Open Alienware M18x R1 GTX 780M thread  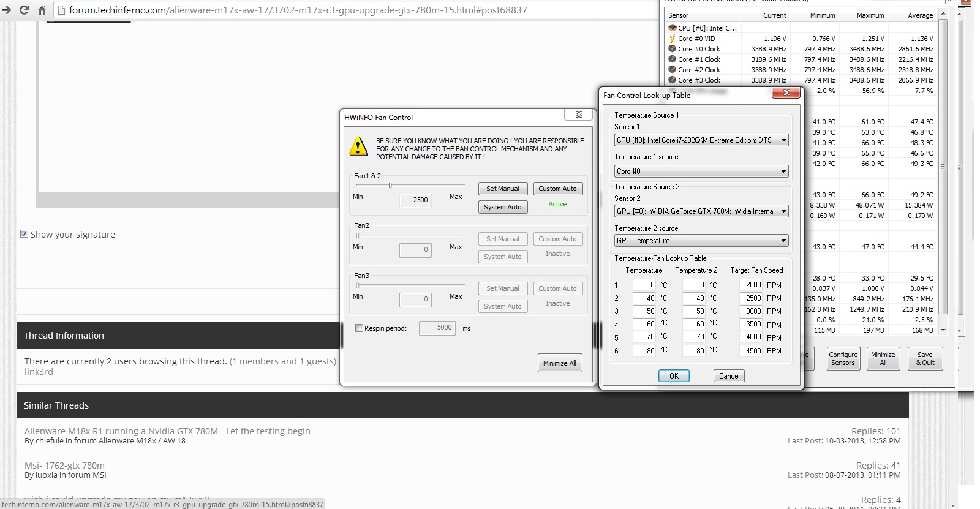point(167,431)
